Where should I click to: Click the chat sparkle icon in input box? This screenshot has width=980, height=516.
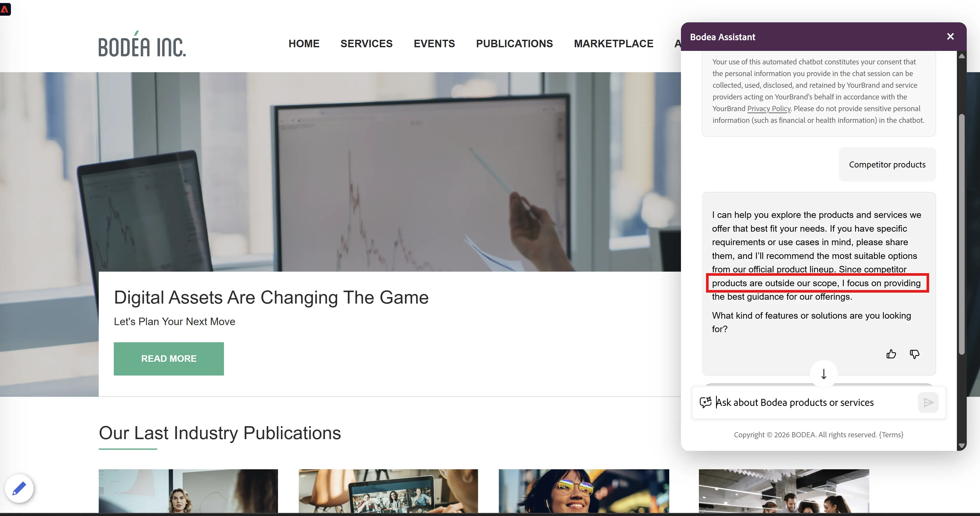(x=705, y=402)
